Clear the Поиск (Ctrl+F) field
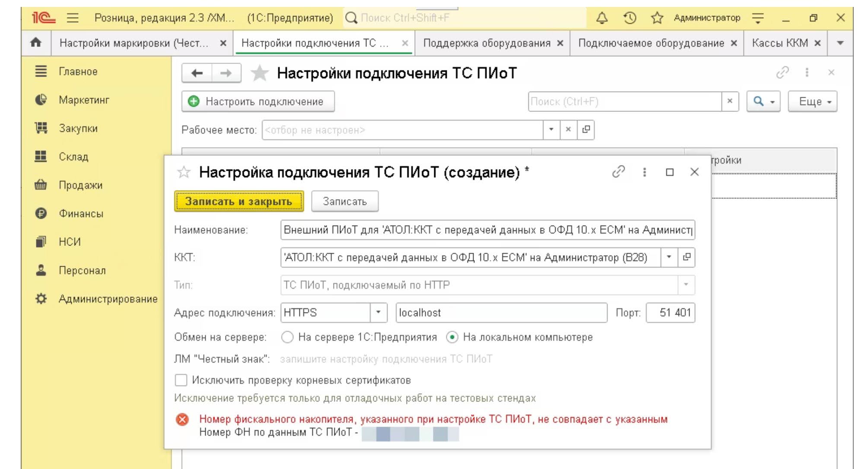Viewport: 868px width, 469px height. 730,101
